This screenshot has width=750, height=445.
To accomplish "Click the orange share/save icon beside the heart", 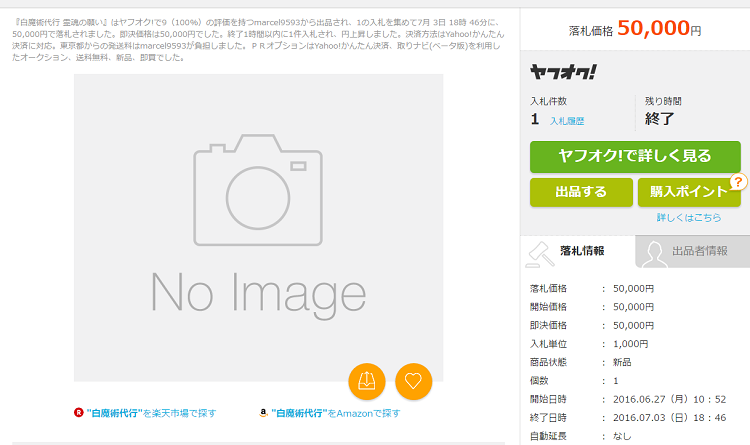I will coord(366,379).
